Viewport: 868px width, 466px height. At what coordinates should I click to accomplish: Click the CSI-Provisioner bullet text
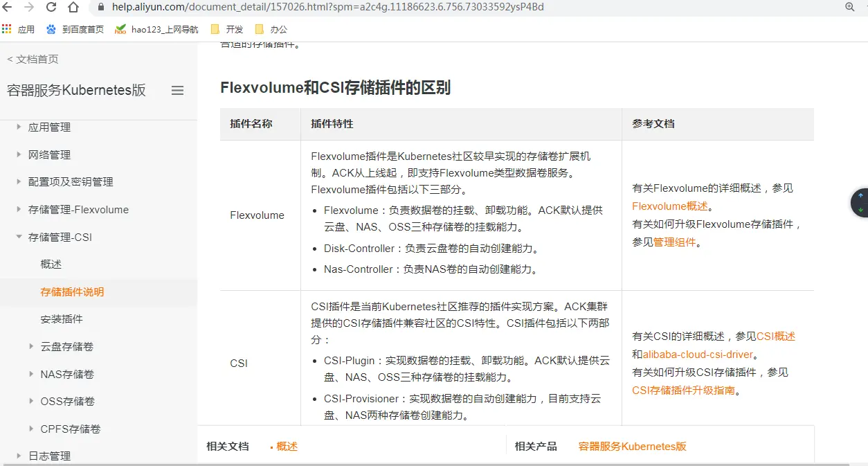(x=462, y=407)
